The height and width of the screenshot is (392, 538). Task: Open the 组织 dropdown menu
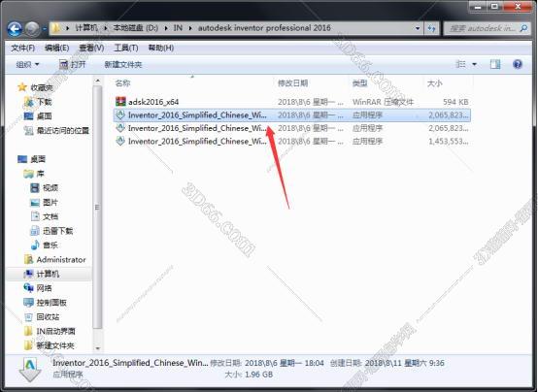(27, 64)
